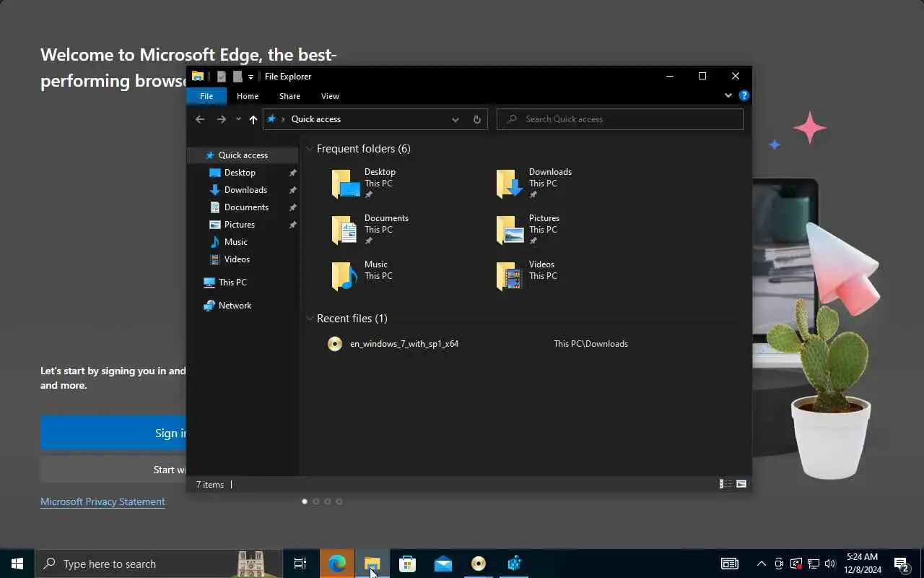
Task: Select Downloads in the navigation pane
Action: (245, 190)
